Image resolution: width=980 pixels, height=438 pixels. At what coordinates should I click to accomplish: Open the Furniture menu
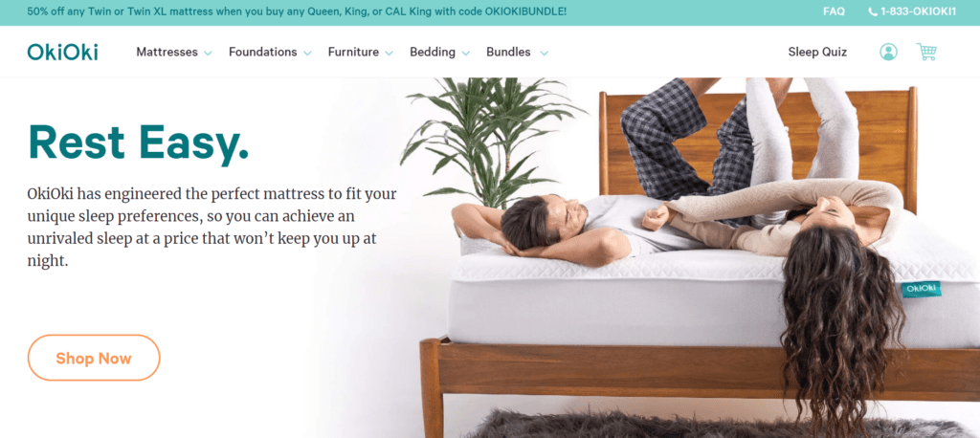pyautogui.click(x=353, y=52)
